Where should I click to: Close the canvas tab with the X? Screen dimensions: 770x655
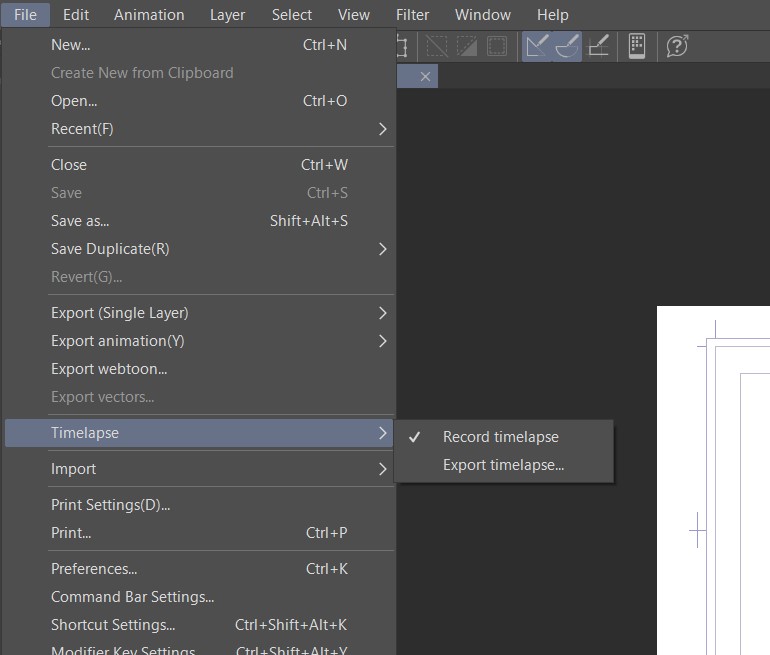point(425,77)
